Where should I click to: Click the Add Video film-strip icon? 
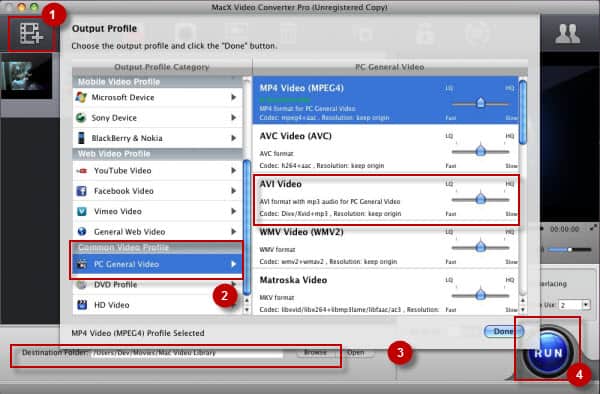tap(31, 34)
